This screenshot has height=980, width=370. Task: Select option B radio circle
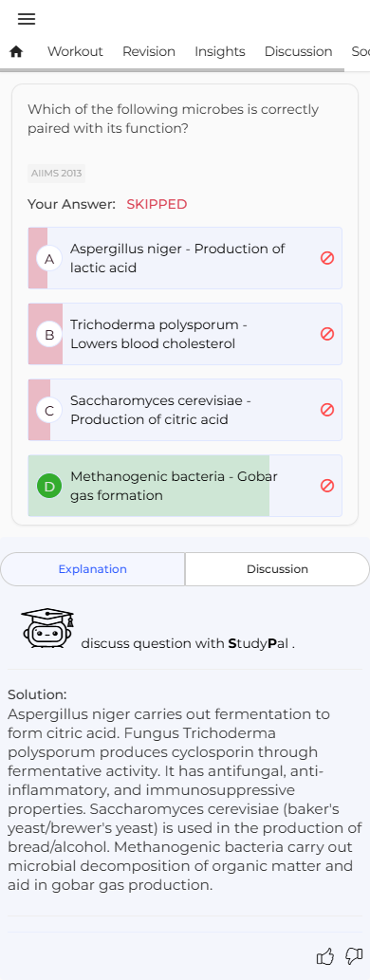click(49, 334)
